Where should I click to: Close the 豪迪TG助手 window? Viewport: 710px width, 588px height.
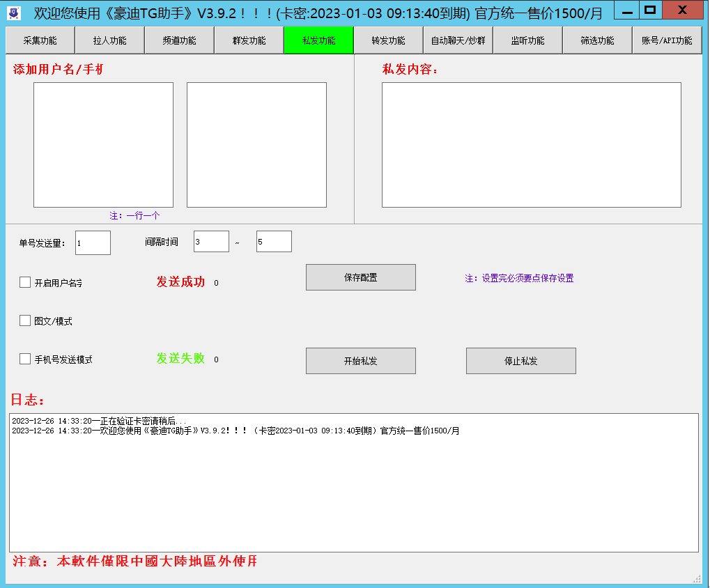pos(682,10)
